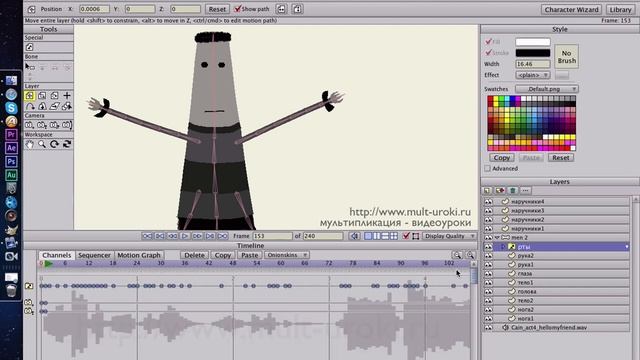
Task: Click the flip layer vertically icon
Action: pyautogui.click(x=297, y=9)
